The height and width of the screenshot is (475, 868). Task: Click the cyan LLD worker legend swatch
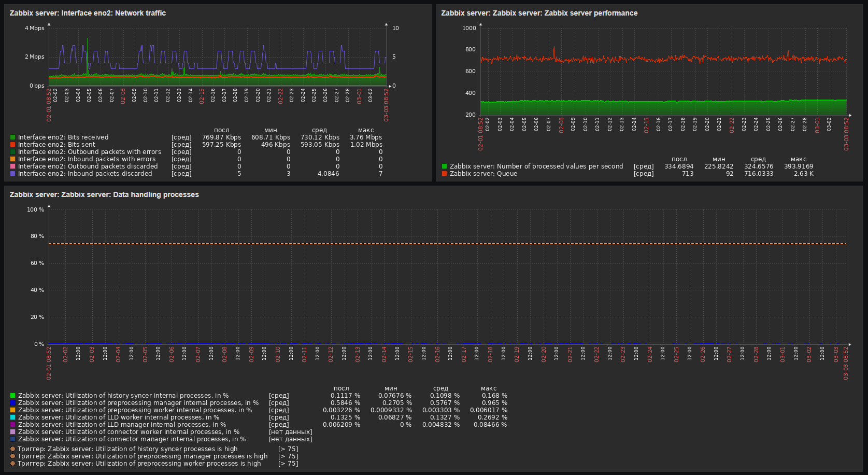click(x=12, y=417)
